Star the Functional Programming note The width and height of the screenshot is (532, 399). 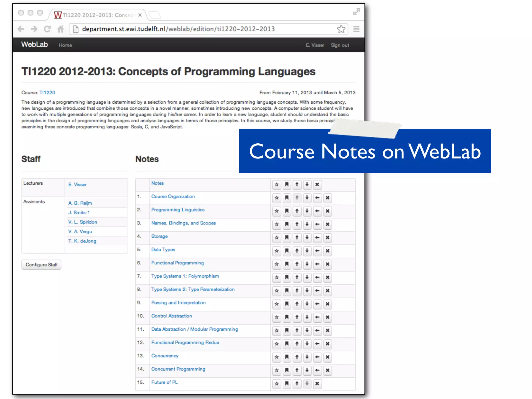pyautogui.click(x=277, y=264)
